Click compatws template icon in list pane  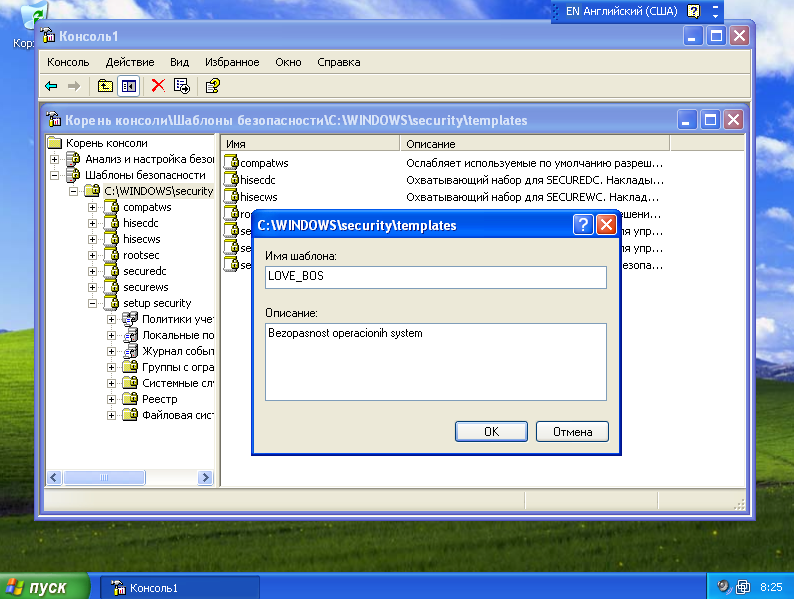pyautogui.click(x=231, y=162)
